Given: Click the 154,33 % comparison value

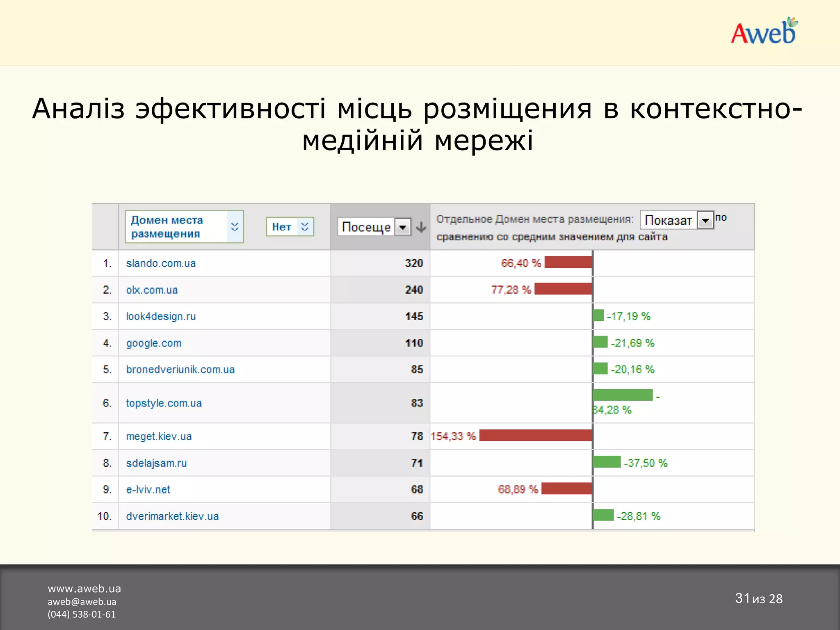Looking at the screenshot, I should point(453,436).
